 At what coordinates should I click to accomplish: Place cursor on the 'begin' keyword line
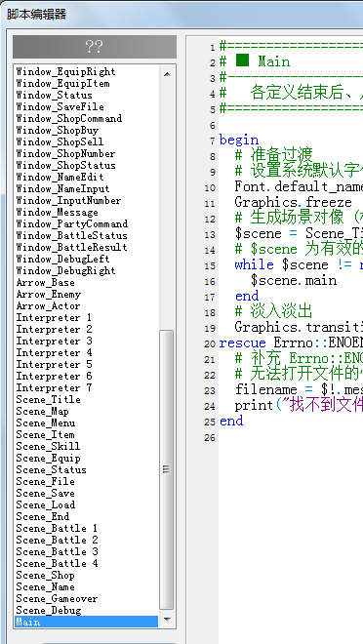click(x=239, y=141)
